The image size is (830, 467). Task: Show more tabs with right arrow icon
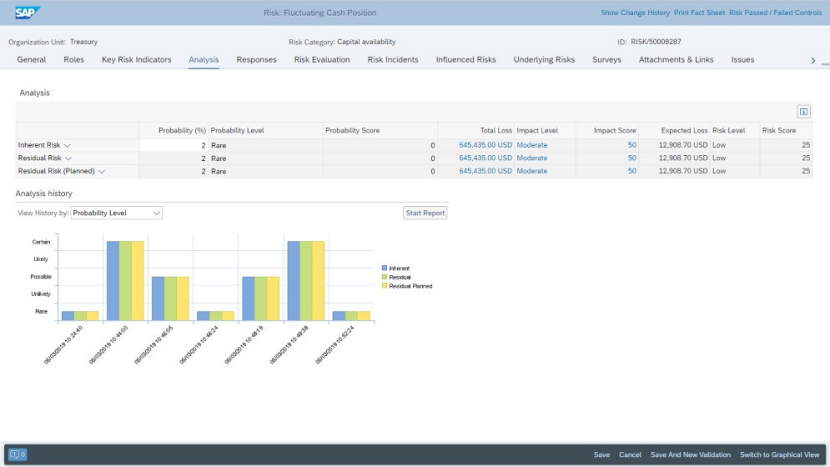(813, 61)
